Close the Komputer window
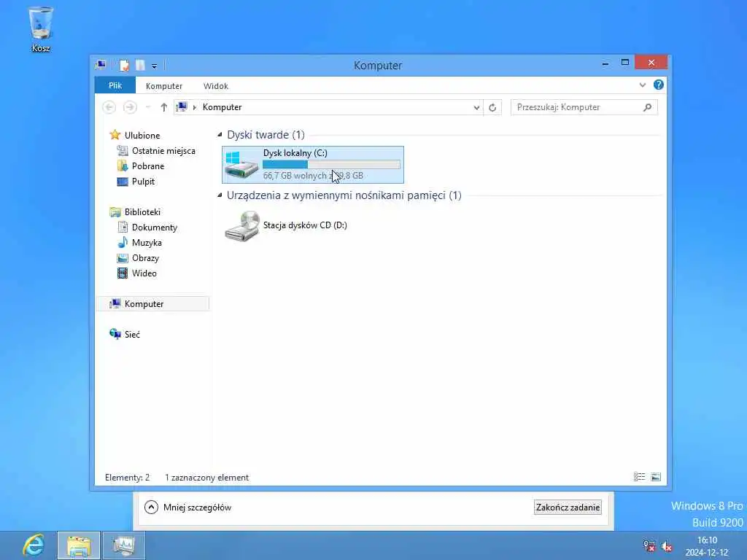 tap(651, 63)
